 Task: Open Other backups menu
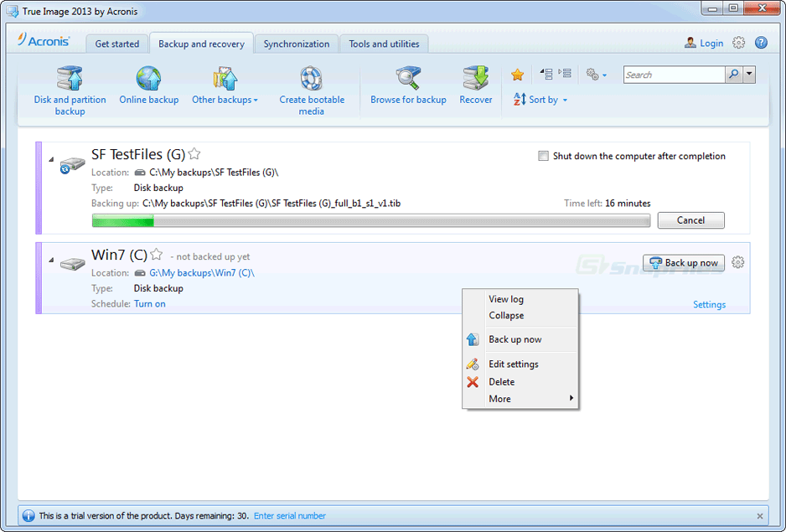(x=225, y=85)
